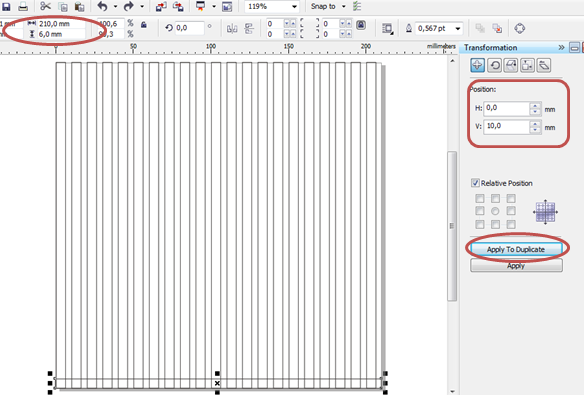
Task: Open the Options checklist icon after Snap to
Action: click(357, 6)
